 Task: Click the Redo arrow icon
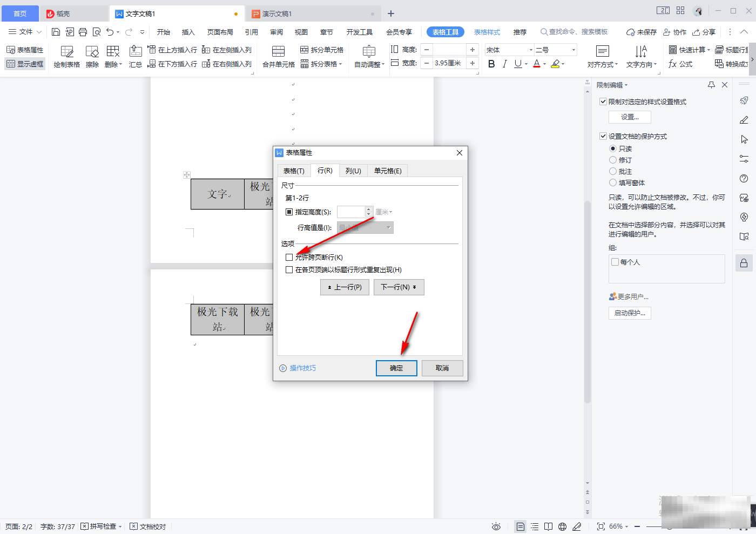(129, 32)
